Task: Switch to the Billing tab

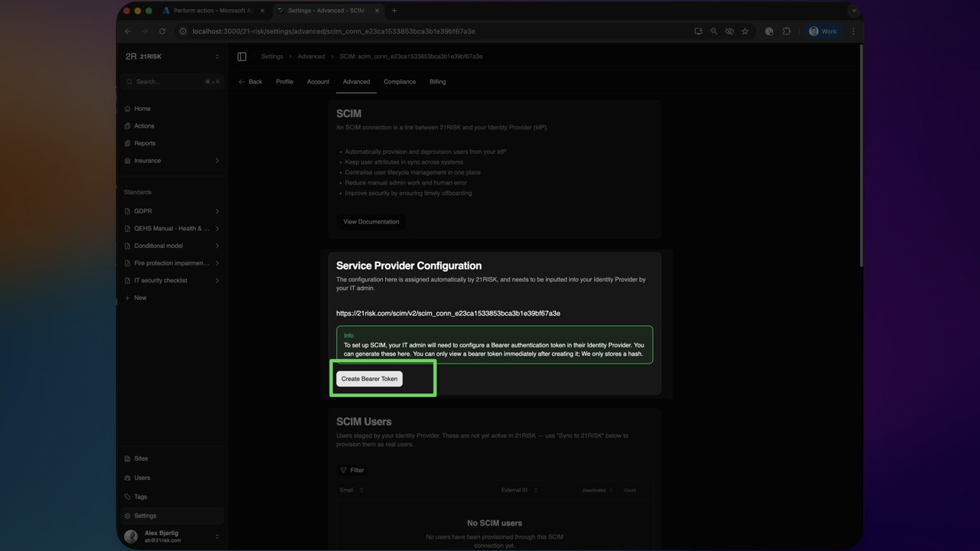Action: (437, 81)
